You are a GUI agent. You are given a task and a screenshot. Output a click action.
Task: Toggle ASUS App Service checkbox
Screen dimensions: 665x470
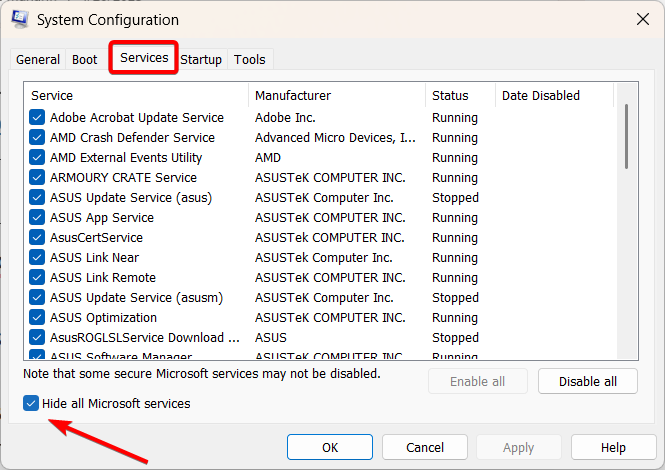pos(37,217)
